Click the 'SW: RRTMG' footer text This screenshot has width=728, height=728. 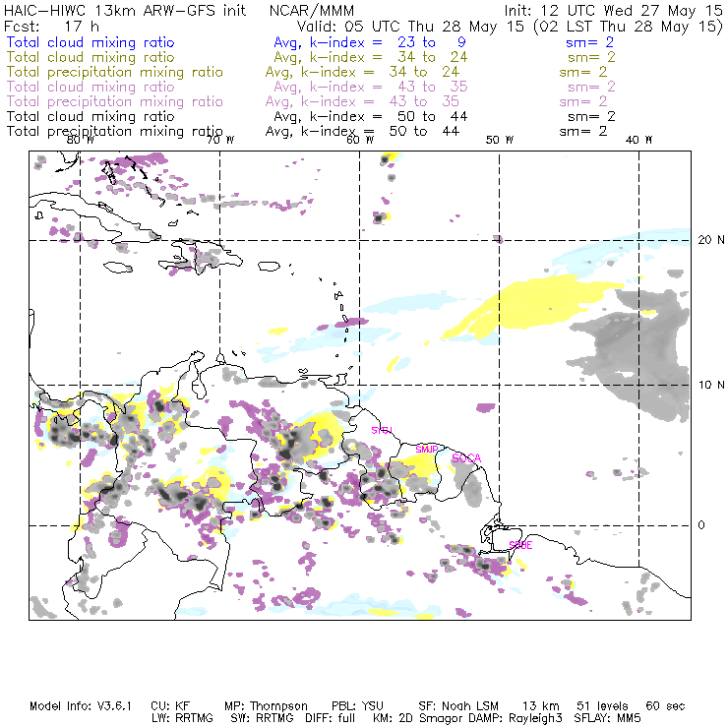point(262,718)
